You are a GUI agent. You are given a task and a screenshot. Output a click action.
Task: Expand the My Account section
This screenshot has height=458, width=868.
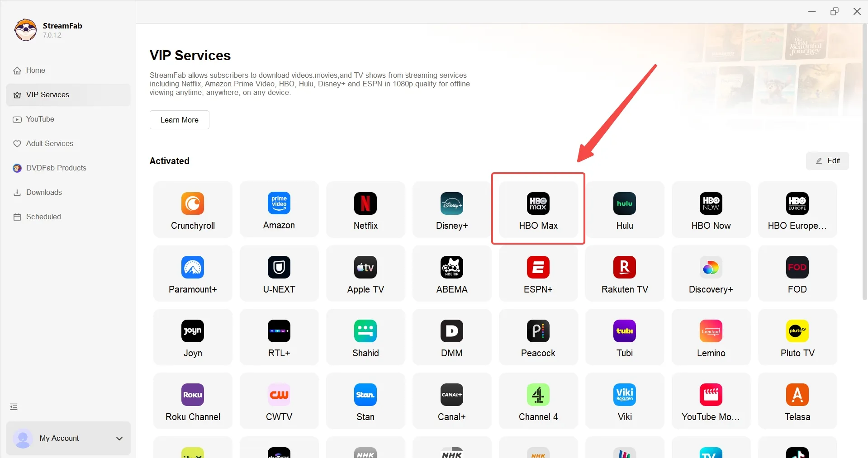click(68, 438)
